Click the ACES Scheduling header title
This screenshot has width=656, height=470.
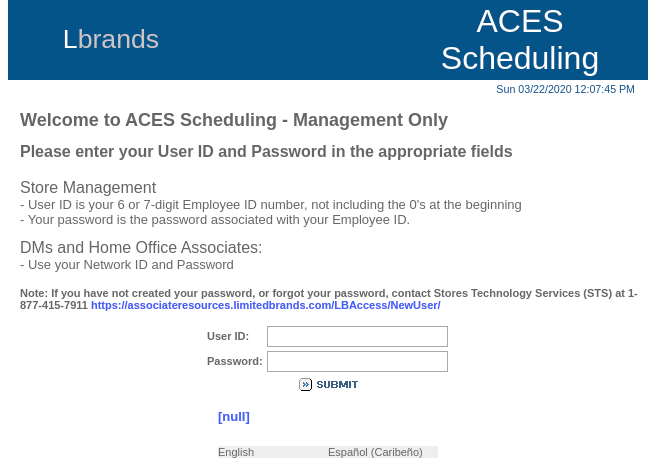(519, 40)
